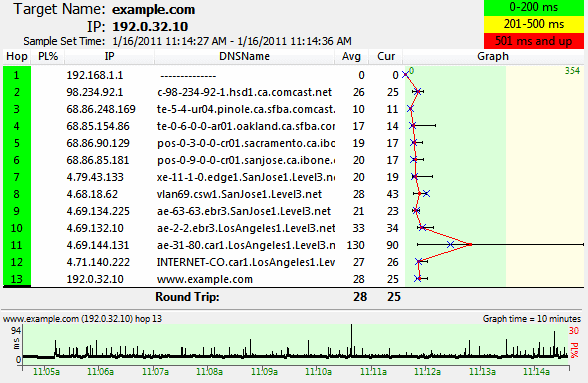
Task: Click Round Trip average value 28
Action: pos(360,297)
